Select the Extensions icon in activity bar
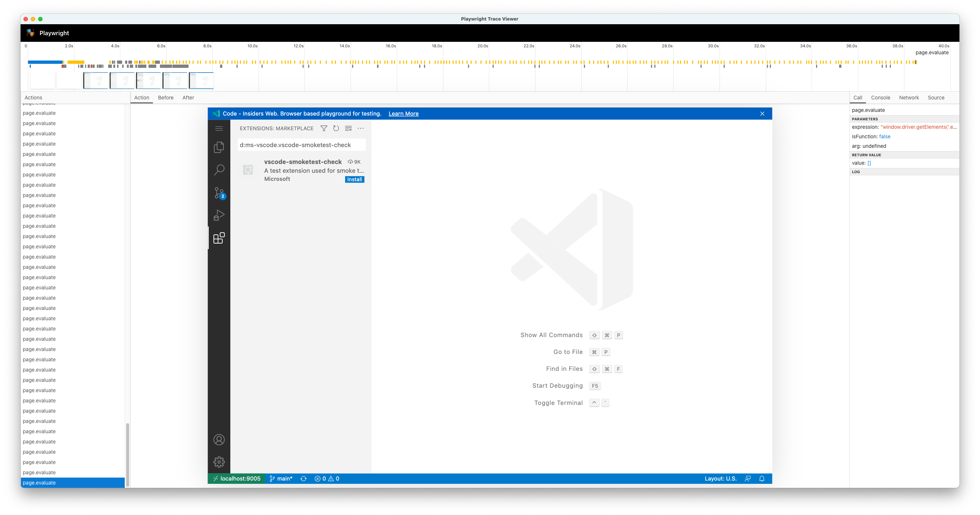The width and height of the screenshot is (980, 515). pos(219,238)
